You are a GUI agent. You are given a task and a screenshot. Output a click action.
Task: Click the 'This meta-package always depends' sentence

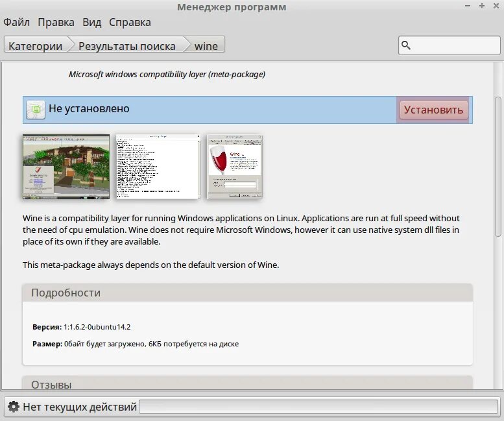(x=150, y=265)
